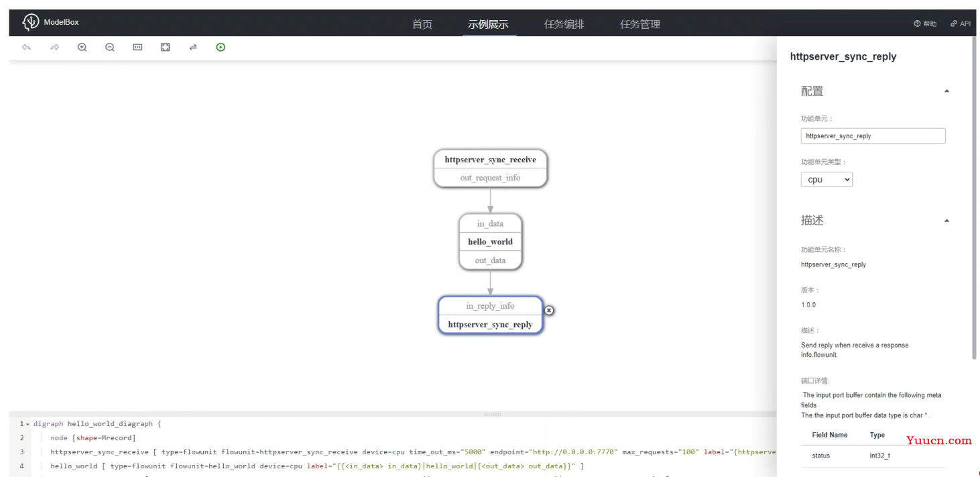Delete the httpserver_sync_reply node with x icon
Viewport: 980px width, 477px height.
[549, 310]
